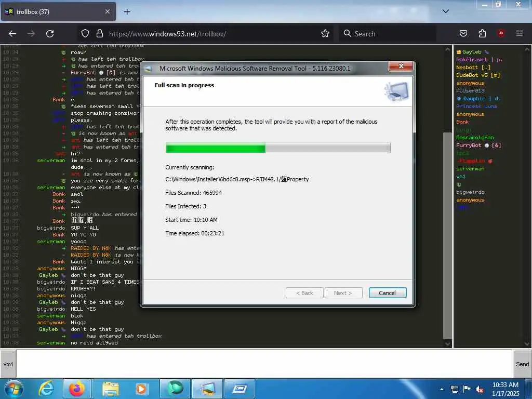Close the trollbox (37) tab
Viewport: 532px width, 399px height.
click(x=107, y=11)
